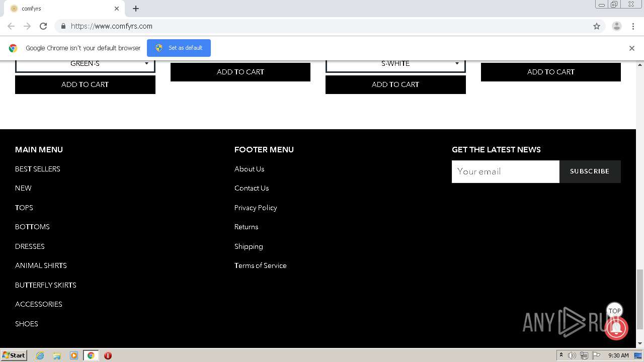Click the scrollbar up arrow
Viewport: 644px width, 362px height.
click(x=640, y=64)
